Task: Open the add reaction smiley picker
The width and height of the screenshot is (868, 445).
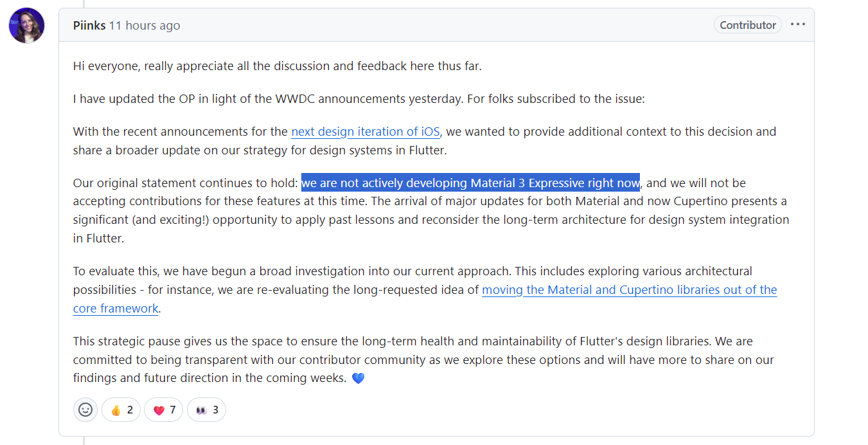Action: (x=85, y=410)
